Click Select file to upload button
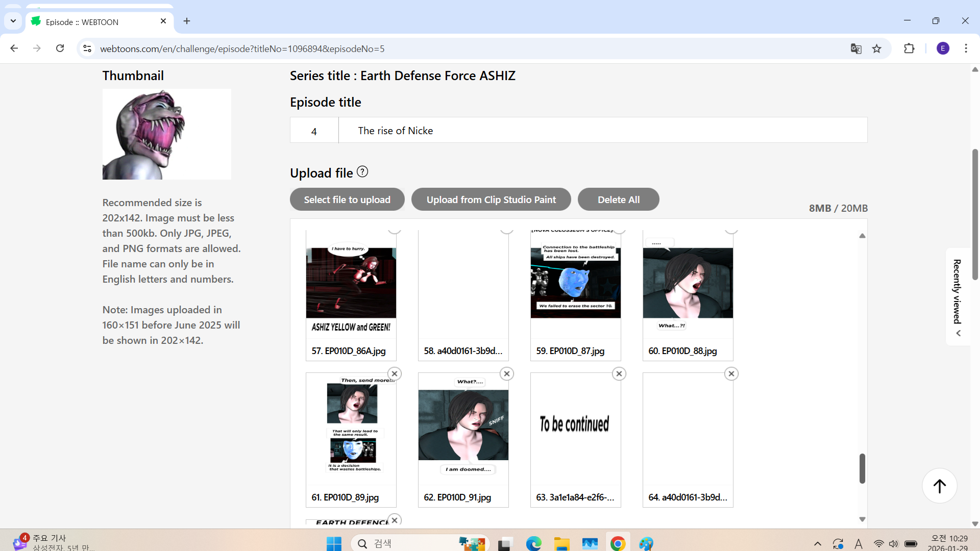Viewport: 980px width, 551px height. click(x=347, y=199)
